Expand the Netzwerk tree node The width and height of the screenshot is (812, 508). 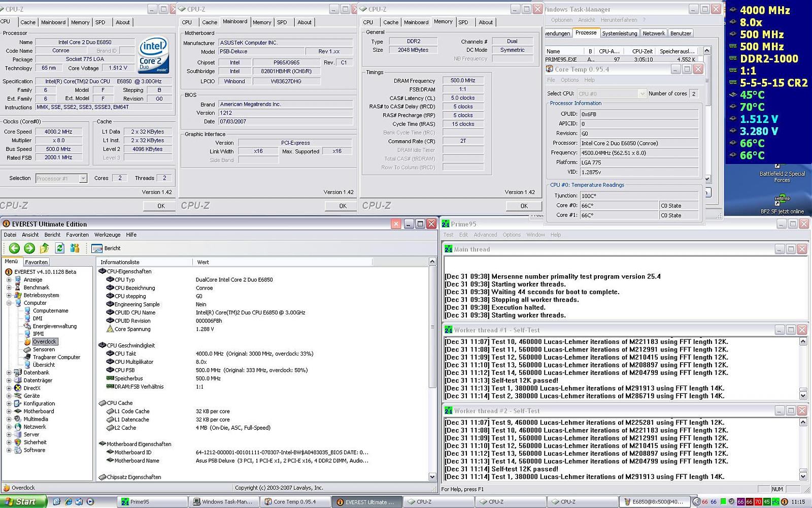[9, 427]
